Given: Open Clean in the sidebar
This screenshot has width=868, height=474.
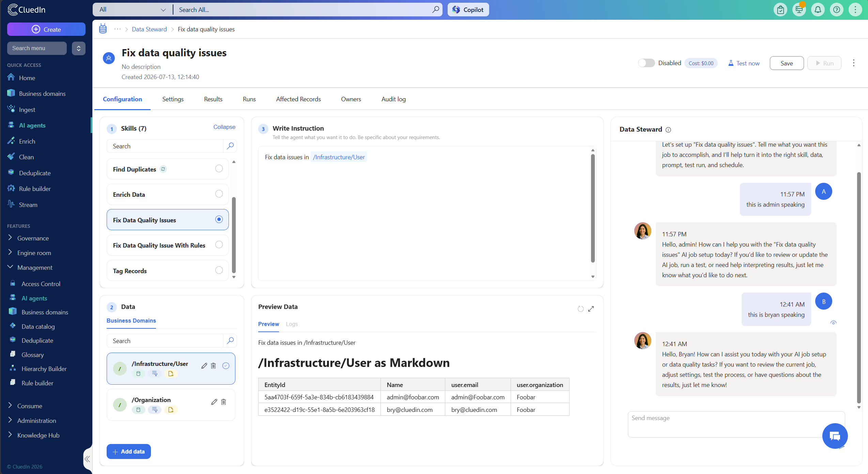Looking at the screenshot, I should click(x=26, y=157).
